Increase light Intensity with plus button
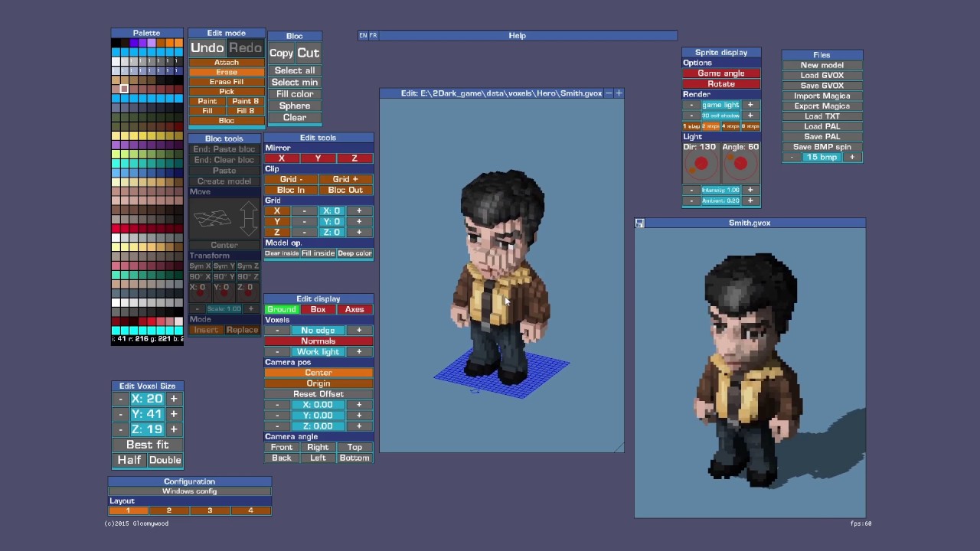The image size is (980, 551). (750, 190)
